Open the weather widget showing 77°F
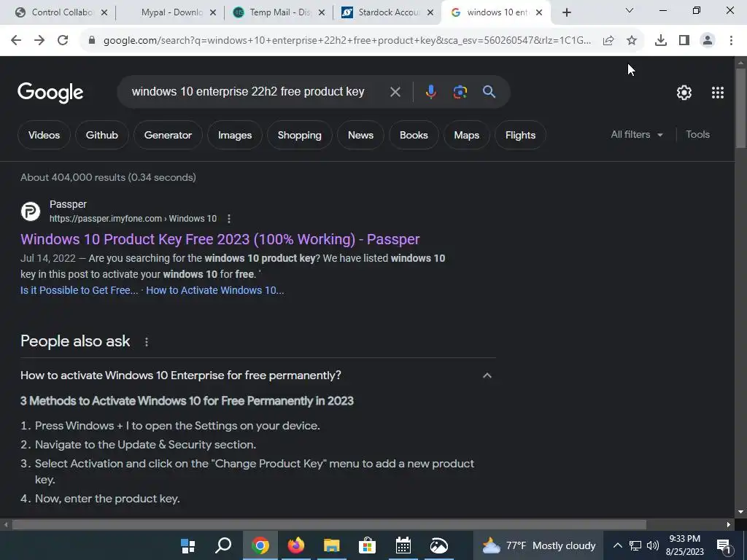The width and height of the screenshot is (747, 560). (539, 545)
